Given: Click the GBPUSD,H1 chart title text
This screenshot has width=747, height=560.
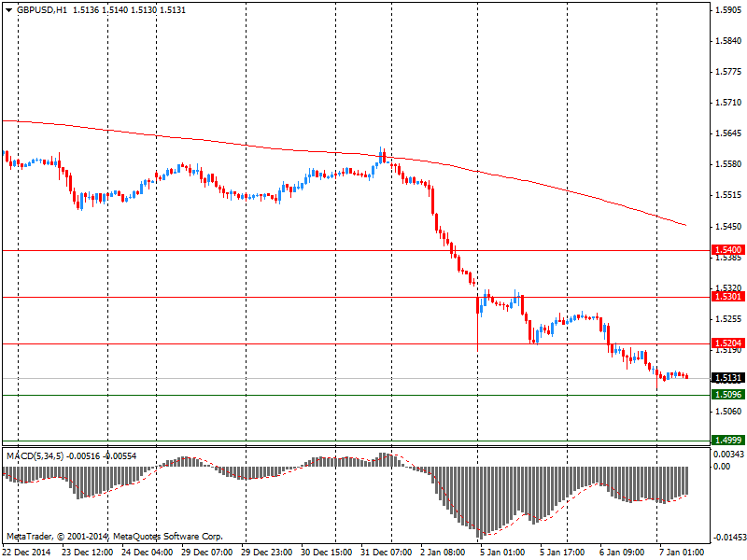Looking at the screenshot, I should (x=42, y=10).
